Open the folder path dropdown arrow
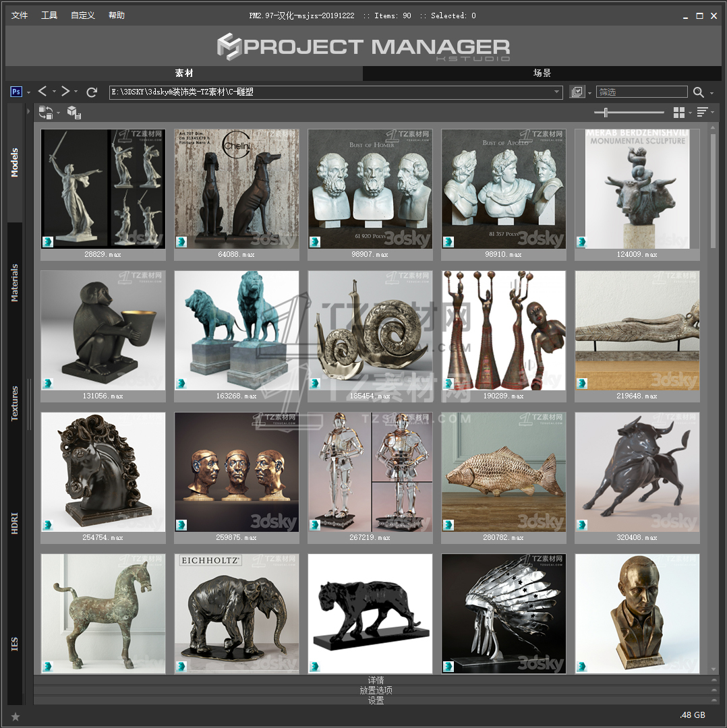Image resolution: width=727 pixels, height=728 pixels. [557, 92]
